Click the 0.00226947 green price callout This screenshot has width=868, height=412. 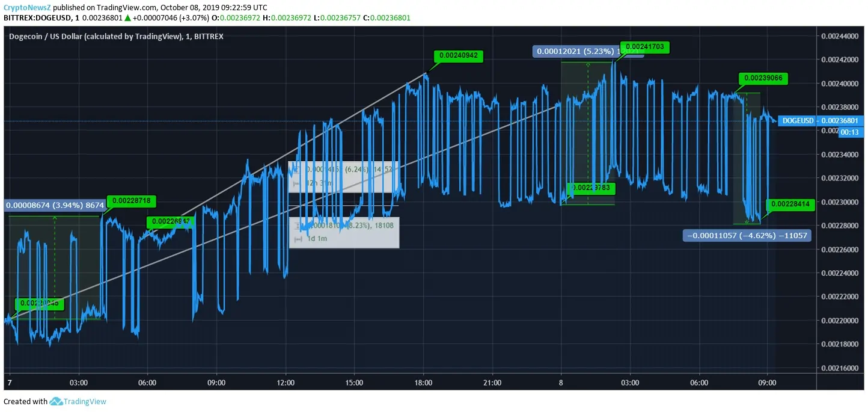point(171,222)
